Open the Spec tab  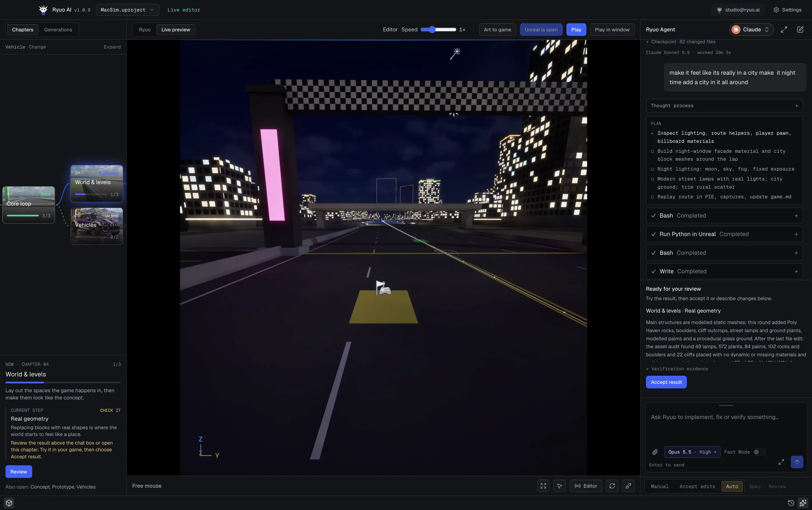(755, 487)
